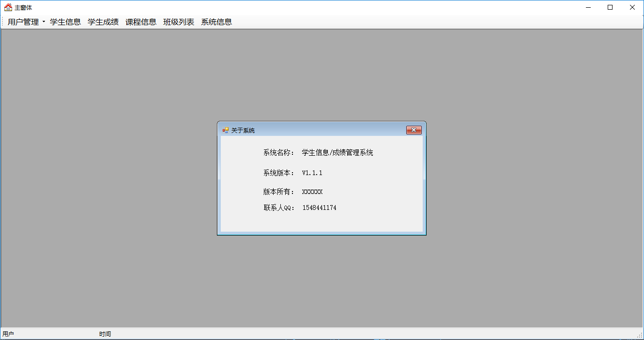Click the 系统版本 label
This screenshot has height=340, width=644.
(x=279, y=173)
